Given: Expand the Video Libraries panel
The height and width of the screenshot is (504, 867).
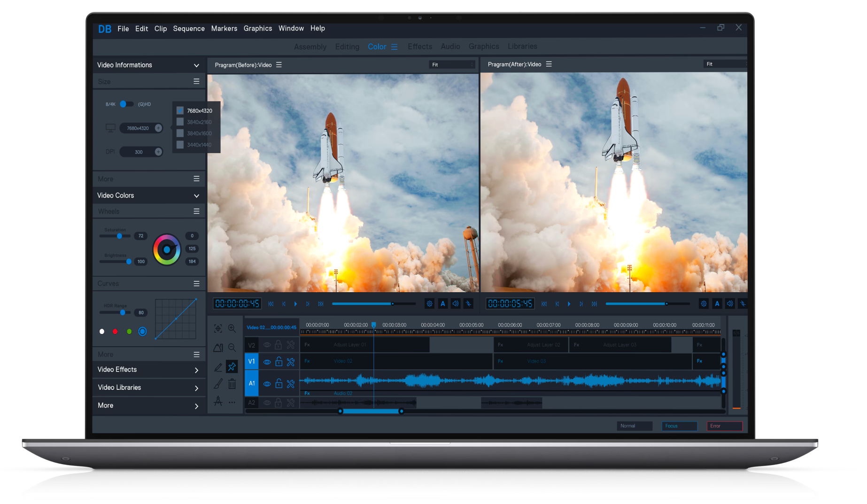Looking at the screenshot, I should tap(196, 388).
